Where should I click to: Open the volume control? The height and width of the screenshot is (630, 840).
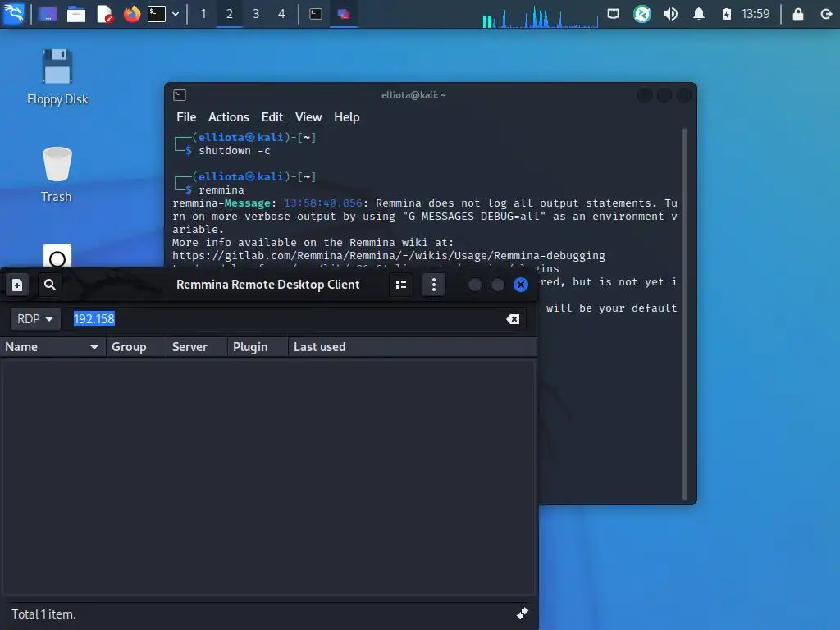point(670,14)
